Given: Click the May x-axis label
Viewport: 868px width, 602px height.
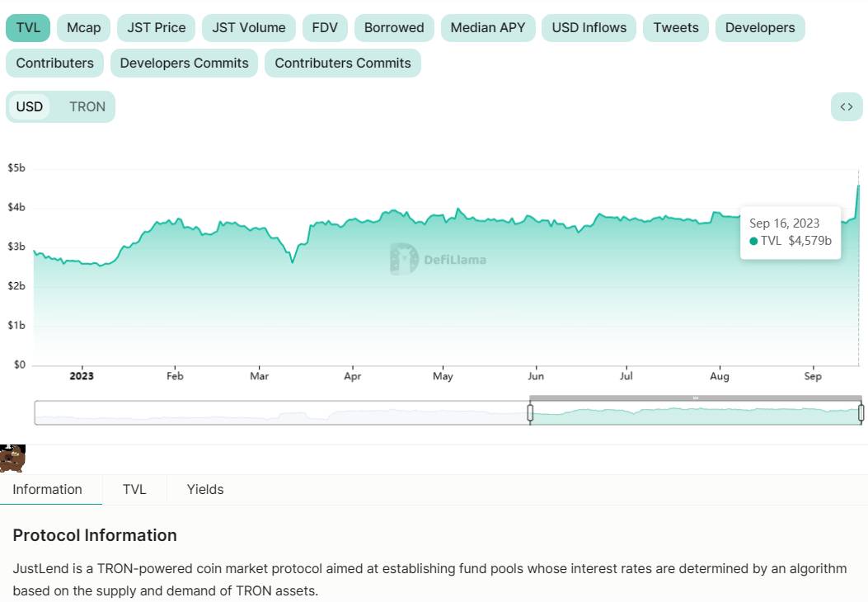Looking at the screenshot, I should 443,377.
